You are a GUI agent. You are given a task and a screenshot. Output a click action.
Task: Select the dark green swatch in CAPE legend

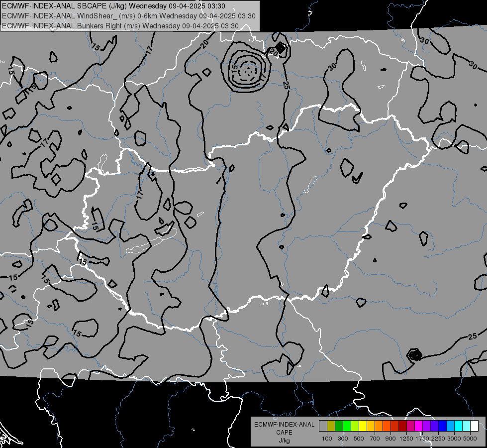pyautogui.click(x=339, y=426)
